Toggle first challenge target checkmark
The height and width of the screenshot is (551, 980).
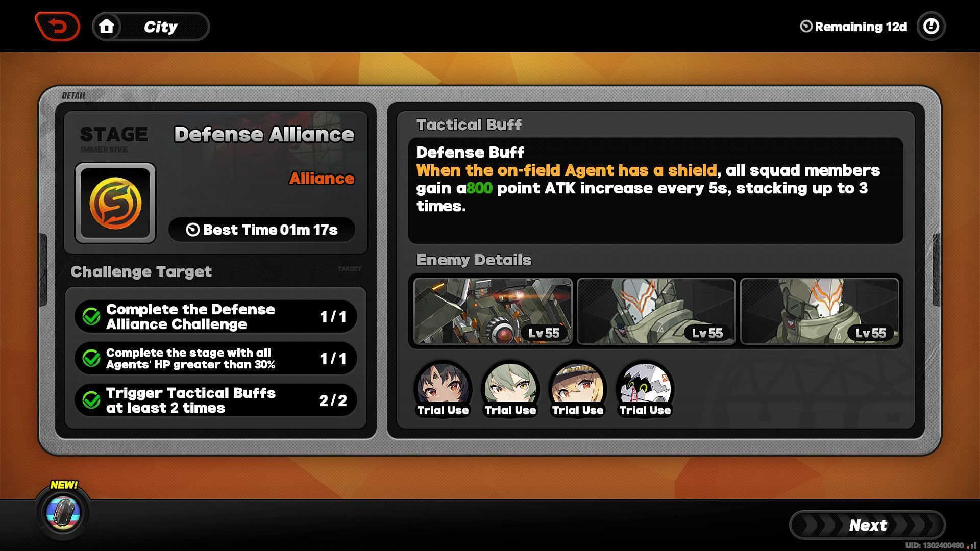(x=92, y=315)
